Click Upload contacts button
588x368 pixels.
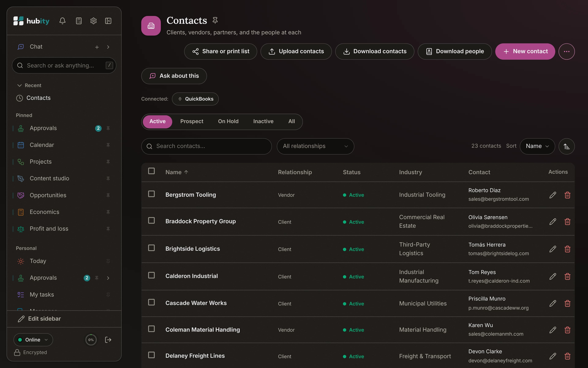pos(296,52)
